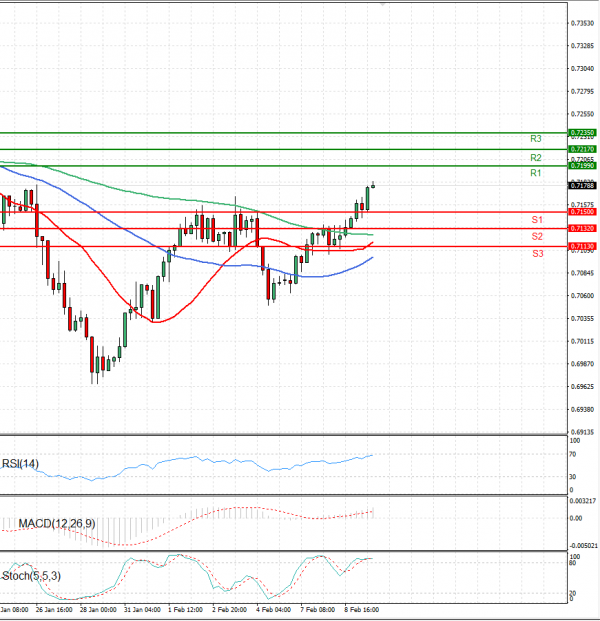Click the 0.70355 price axis value
The image size is (600, 621).
coord(582,318)
